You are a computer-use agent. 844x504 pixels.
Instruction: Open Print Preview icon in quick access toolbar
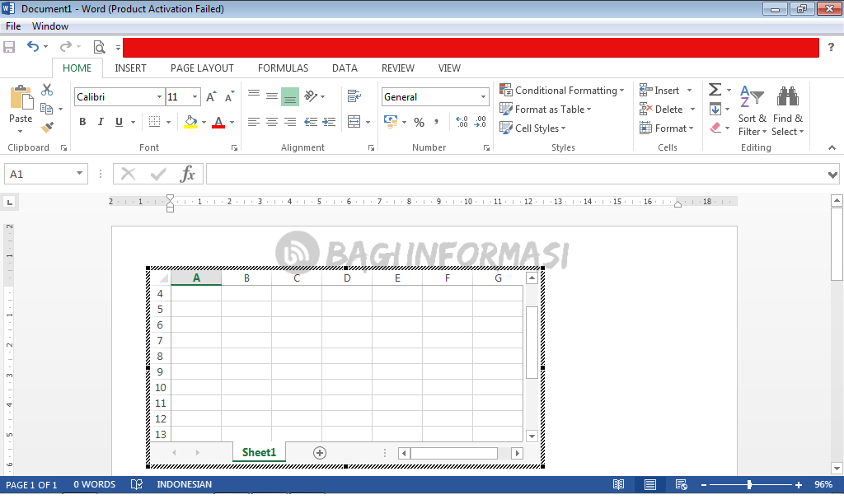(99, 47)
